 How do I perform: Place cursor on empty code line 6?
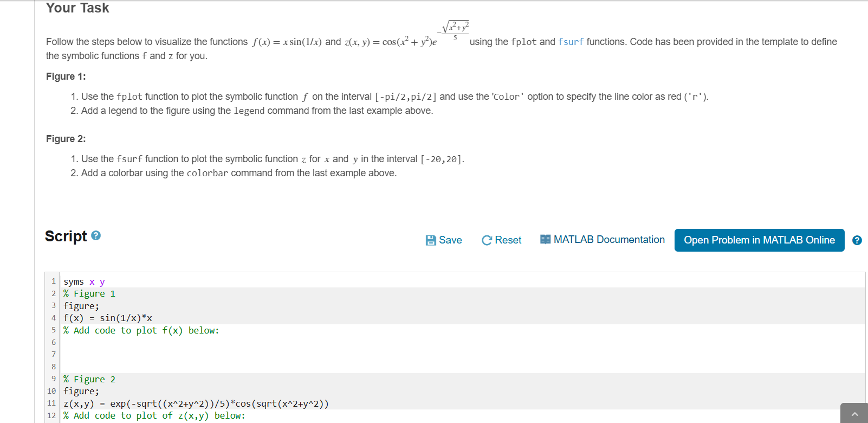click(462, 342)
